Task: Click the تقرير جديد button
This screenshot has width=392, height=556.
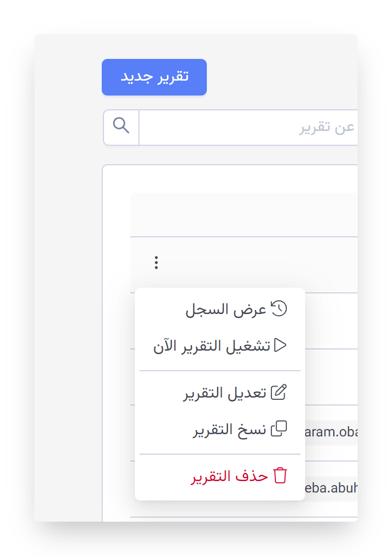Action: pyautogui.click(x=154, y=77)
